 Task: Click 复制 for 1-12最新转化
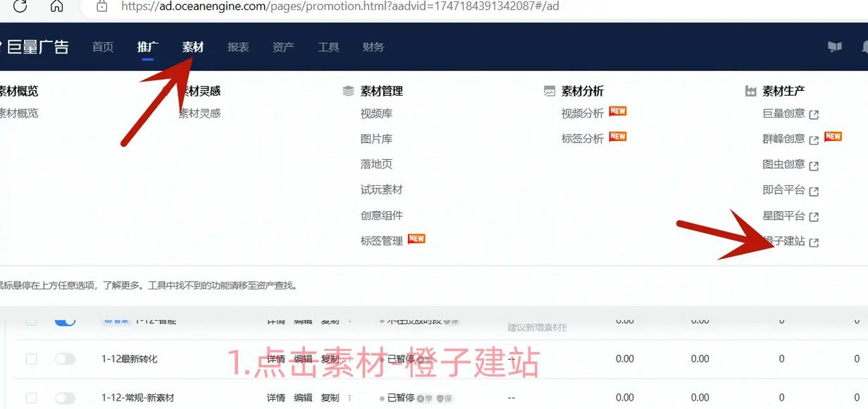(x=330, y=359)
